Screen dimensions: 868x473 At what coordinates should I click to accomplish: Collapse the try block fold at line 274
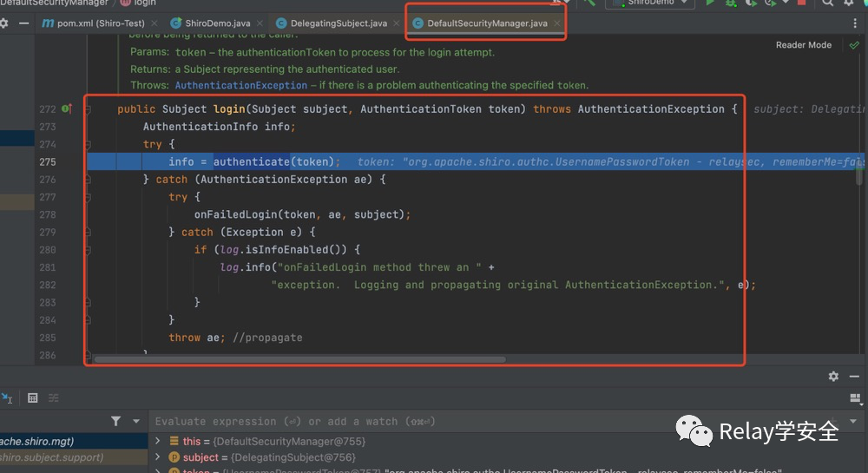88,145
